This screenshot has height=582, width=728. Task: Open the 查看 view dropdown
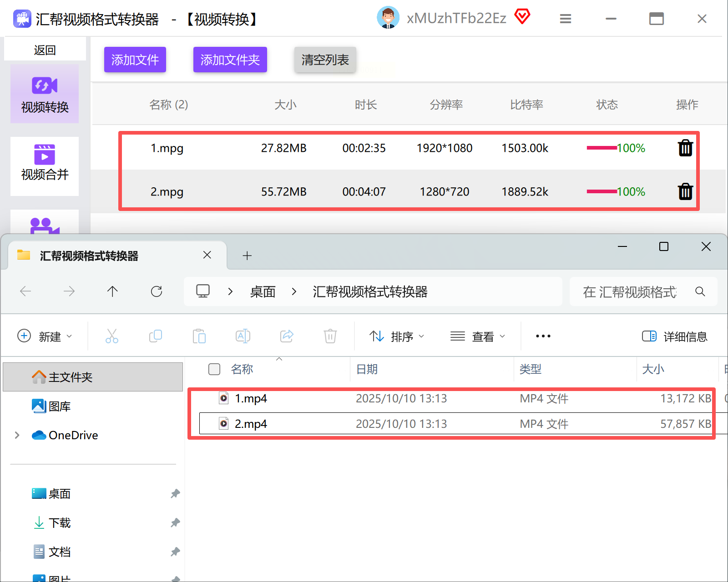(477, 336)
